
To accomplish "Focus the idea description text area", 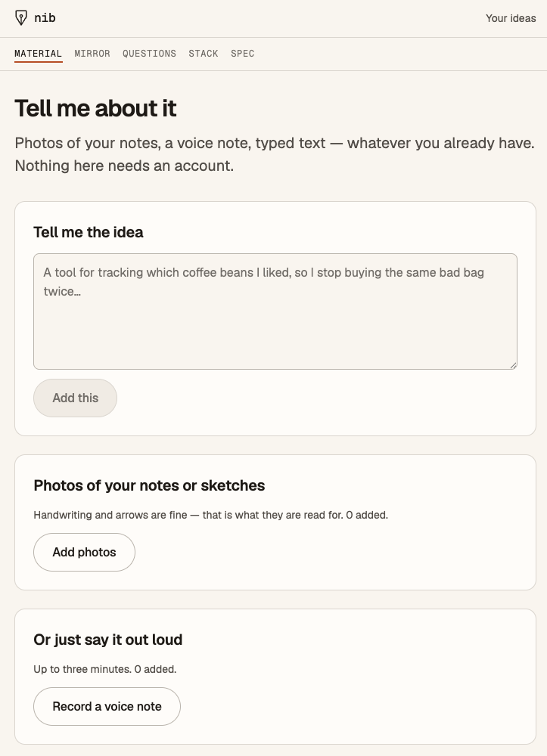I will click(275, 311).
